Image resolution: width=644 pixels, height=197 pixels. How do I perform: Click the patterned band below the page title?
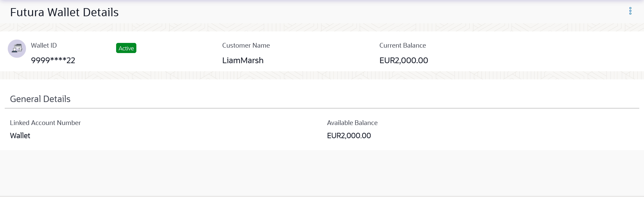click(322, 27)
